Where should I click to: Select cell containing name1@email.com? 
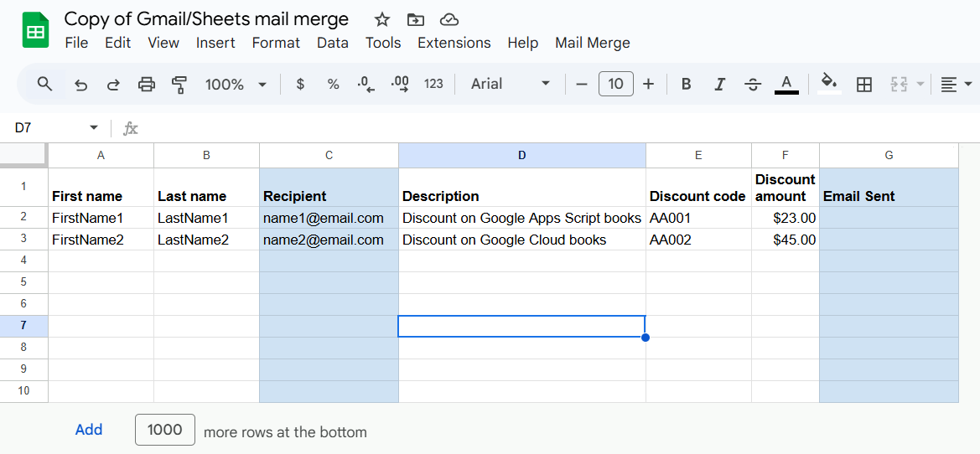329,218
